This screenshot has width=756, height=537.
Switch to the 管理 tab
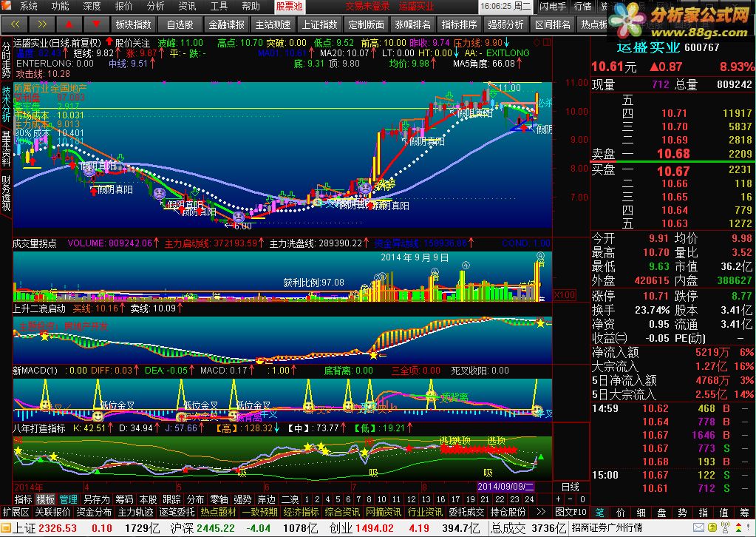coord(69,499)
